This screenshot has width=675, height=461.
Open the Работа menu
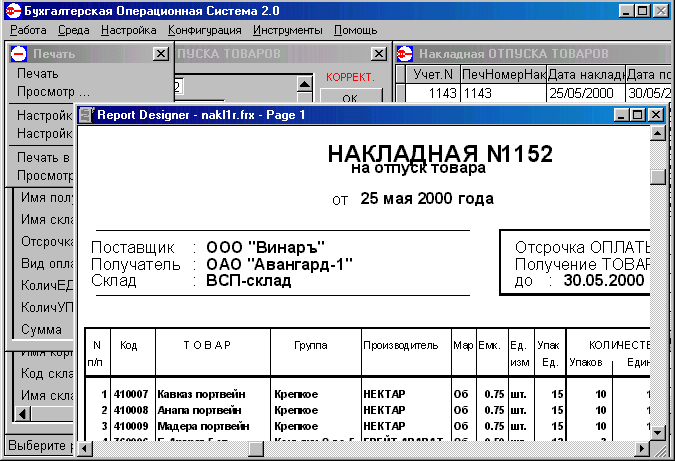(28, 30)
